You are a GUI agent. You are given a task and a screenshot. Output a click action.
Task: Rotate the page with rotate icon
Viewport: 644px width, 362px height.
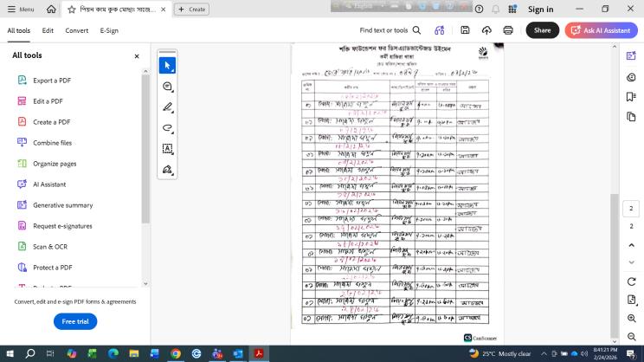pos(631,281)
